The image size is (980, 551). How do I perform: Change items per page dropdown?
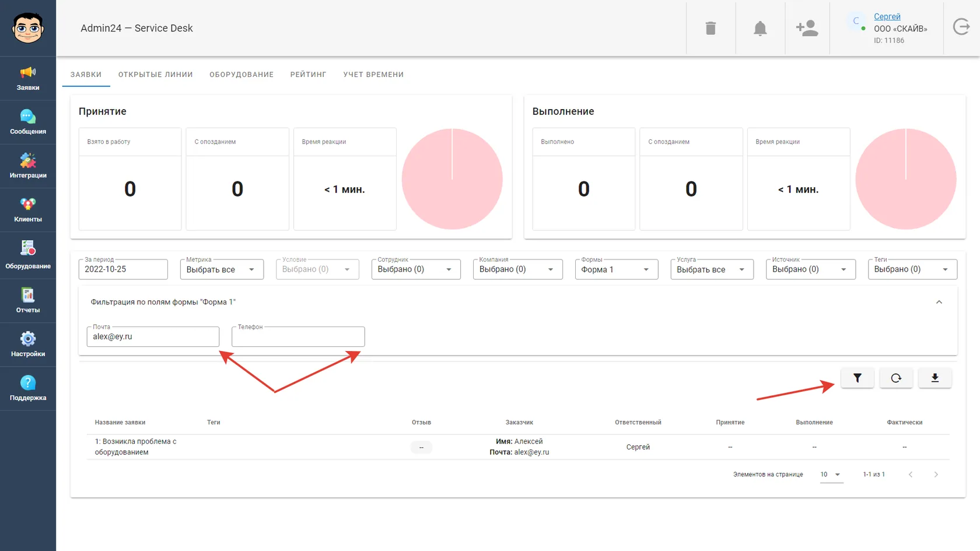(831, 475)
